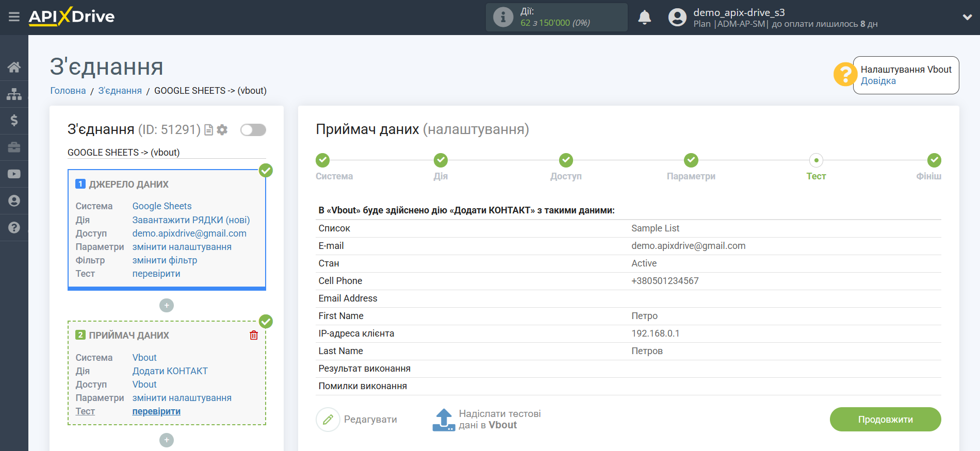
Task: Open the help question sidebar icon
Action: [14, 227]
